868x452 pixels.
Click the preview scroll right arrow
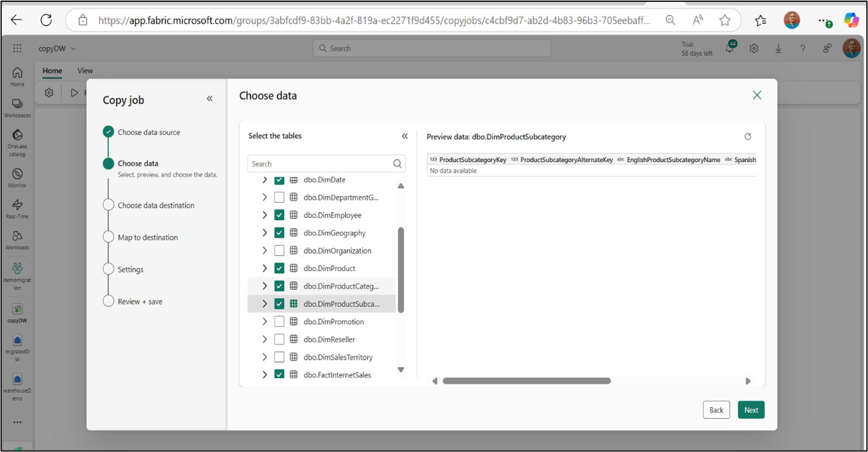(748, 381)
